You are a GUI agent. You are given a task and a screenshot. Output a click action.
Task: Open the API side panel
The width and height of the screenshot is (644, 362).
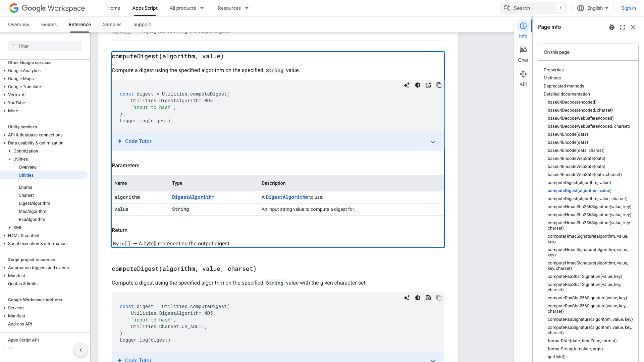tap(523, 78)
